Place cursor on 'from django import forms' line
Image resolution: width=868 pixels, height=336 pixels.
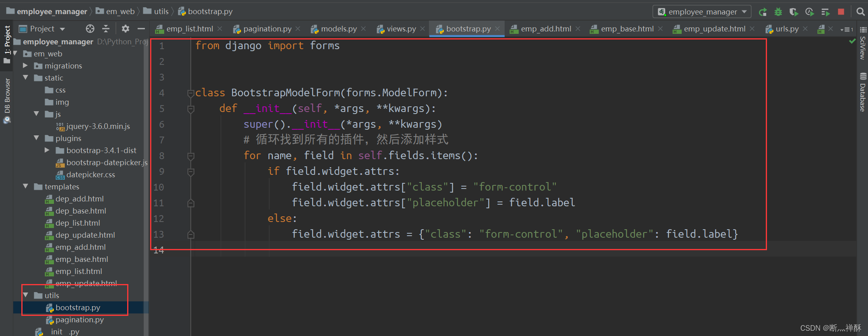pos(267,46)
